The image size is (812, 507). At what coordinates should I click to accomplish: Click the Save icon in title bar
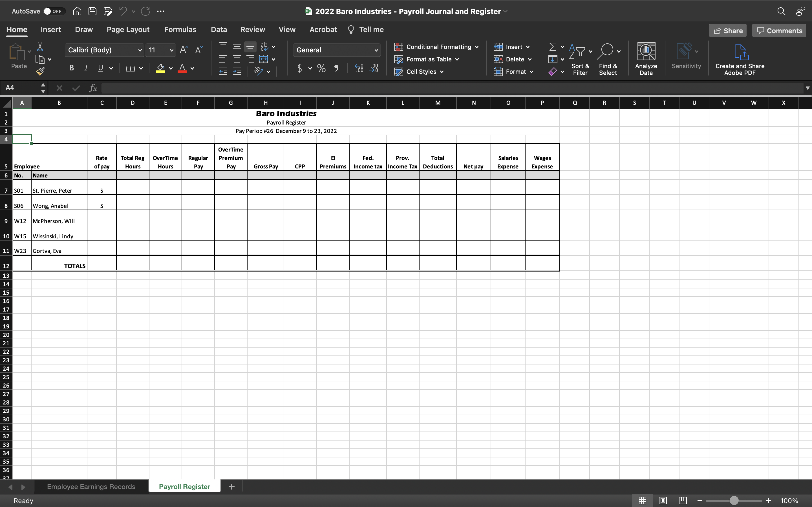click(92, 11)
